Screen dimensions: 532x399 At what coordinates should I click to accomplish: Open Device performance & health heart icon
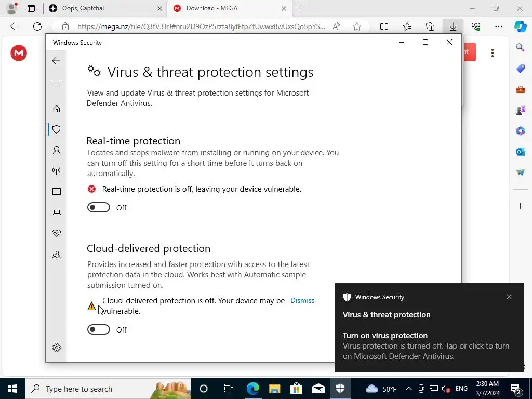coord(56,233)
